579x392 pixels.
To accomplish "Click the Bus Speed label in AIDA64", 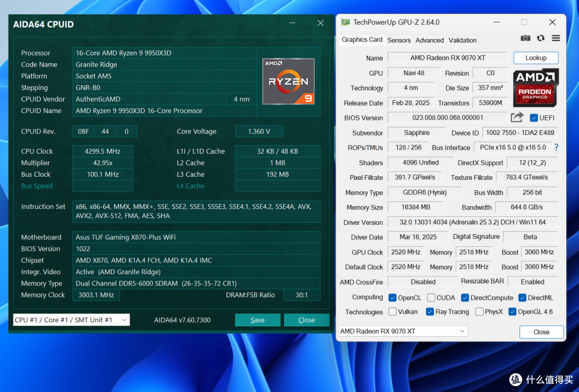I will click(36, 186).
